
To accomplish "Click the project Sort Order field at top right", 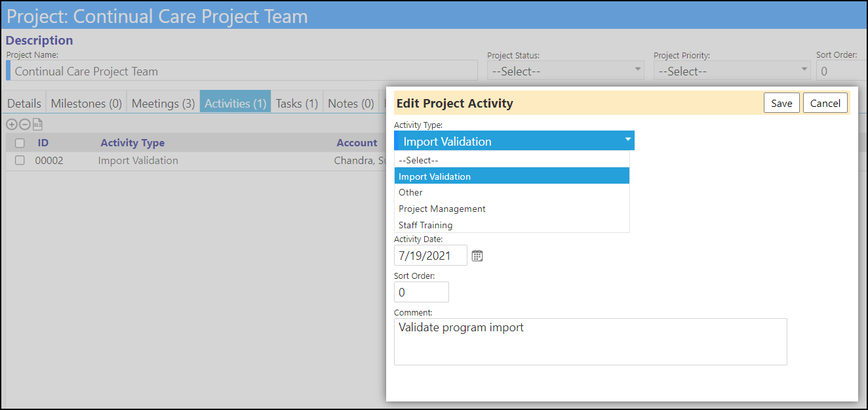I will tap(840, 71).
